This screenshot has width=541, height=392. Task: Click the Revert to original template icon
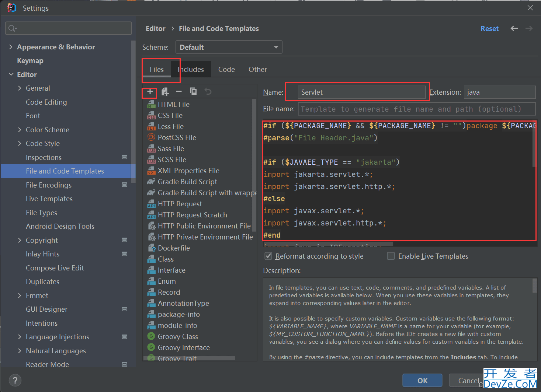pyautogui.click(x=208, y=91)
